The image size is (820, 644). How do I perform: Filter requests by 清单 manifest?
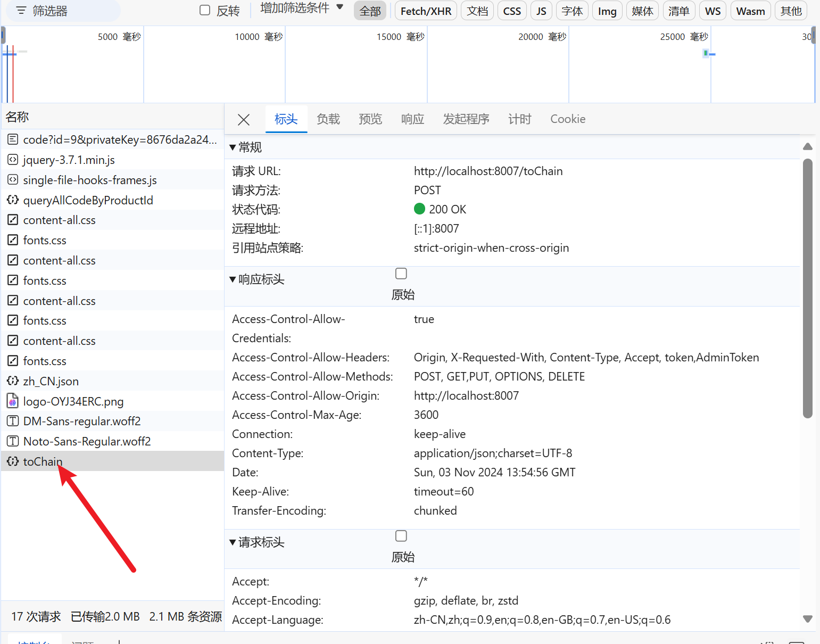click(678, 11)
